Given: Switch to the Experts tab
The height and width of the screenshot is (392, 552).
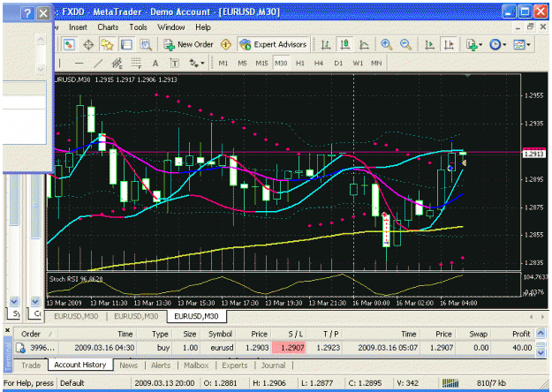Looking at the screenshot, I should (234, 366).
